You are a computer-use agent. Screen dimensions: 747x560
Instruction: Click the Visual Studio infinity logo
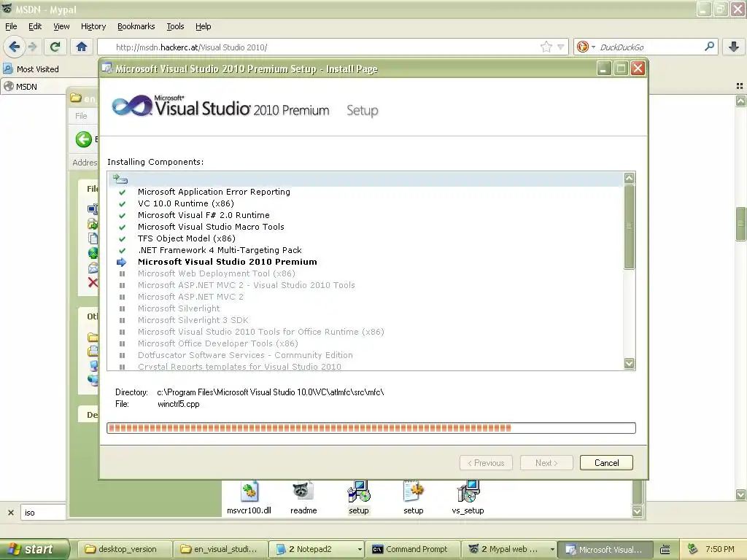(x=131, y=106)
